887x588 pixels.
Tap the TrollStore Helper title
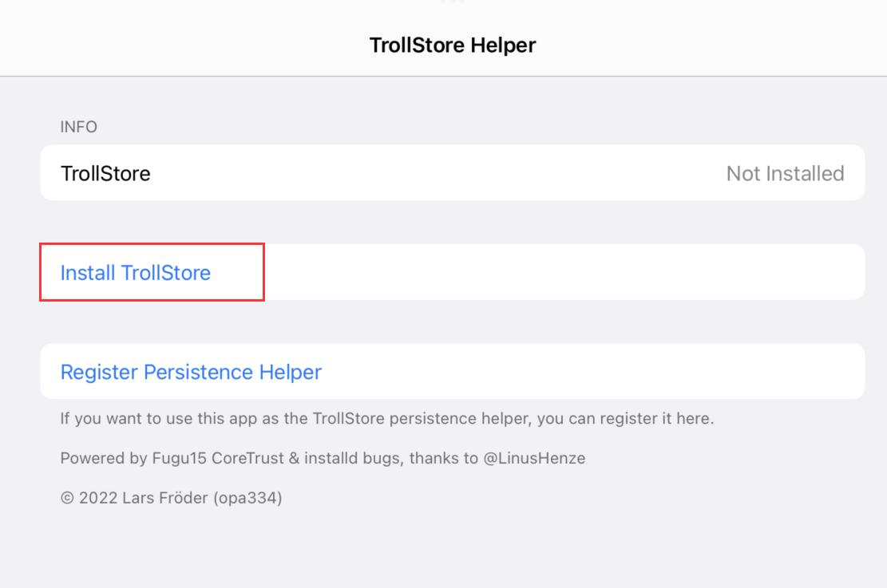pos(454,45)
